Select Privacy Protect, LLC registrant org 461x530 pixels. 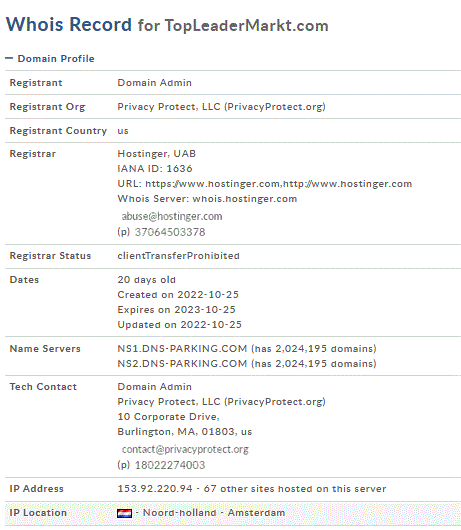[x=221, y=107]
